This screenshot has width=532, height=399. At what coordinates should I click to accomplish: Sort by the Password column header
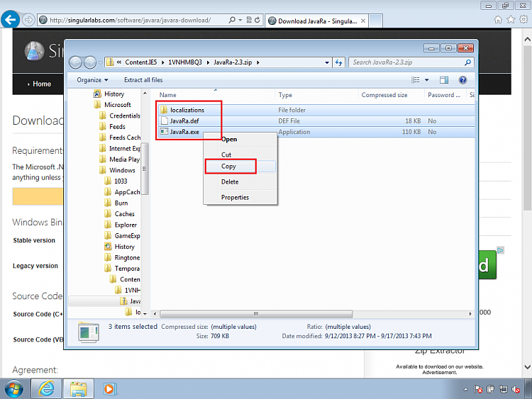pyautogui.click(x=444, y=95)
